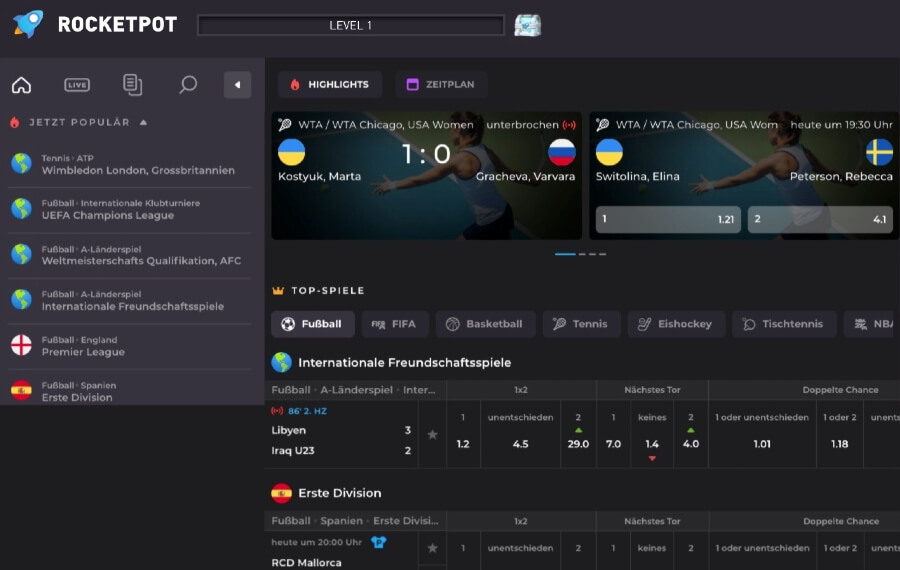Select the Fußball sport filter

[313, 324]
